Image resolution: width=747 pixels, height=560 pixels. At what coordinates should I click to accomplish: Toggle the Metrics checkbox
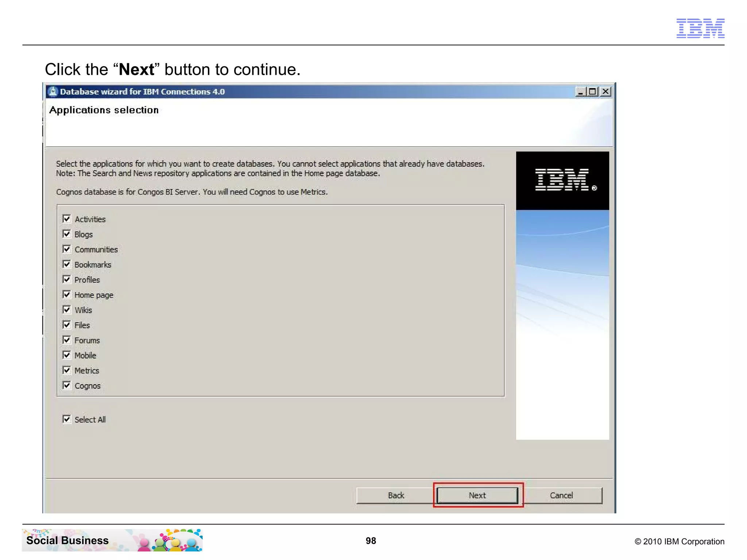(x=67, y=370)
